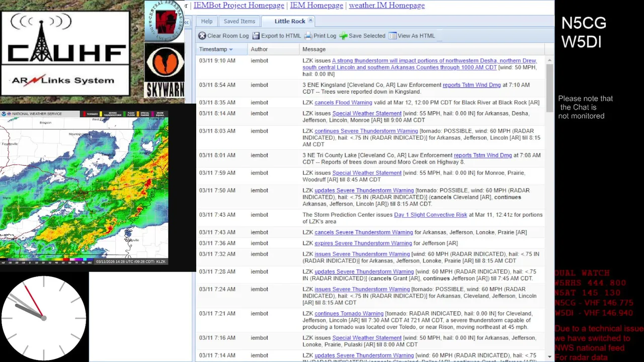The image size is (644, 362).
Task: Click the message log scroll-up arrow
Action: click(549, 60)
